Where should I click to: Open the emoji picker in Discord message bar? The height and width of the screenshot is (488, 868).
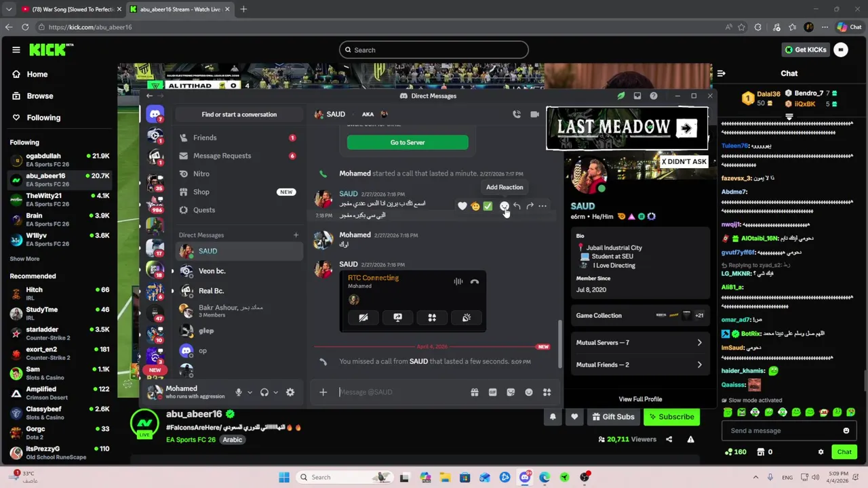coord(529,392)
